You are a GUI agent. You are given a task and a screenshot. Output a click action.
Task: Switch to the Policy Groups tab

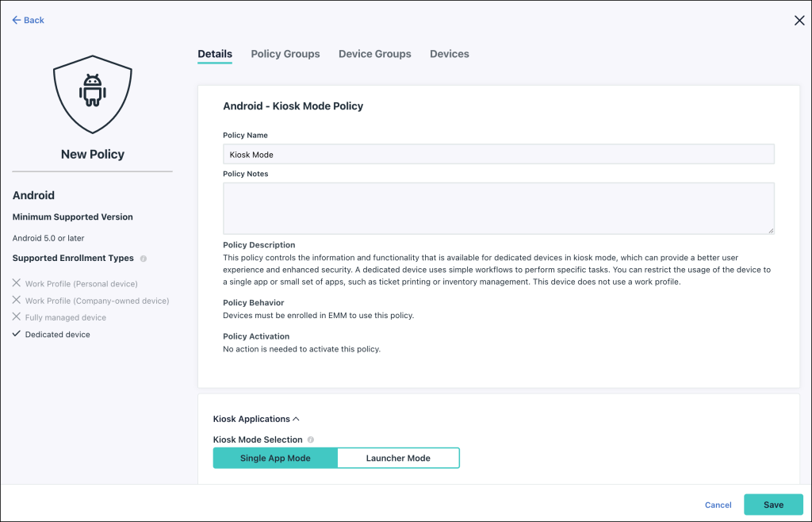285,54
